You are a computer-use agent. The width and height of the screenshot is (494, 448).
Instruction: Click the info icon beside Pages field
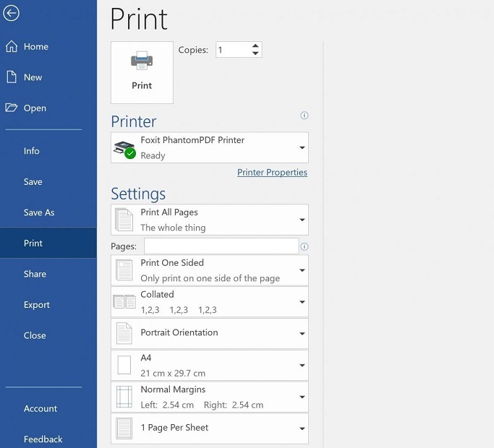tap(304, 246)
